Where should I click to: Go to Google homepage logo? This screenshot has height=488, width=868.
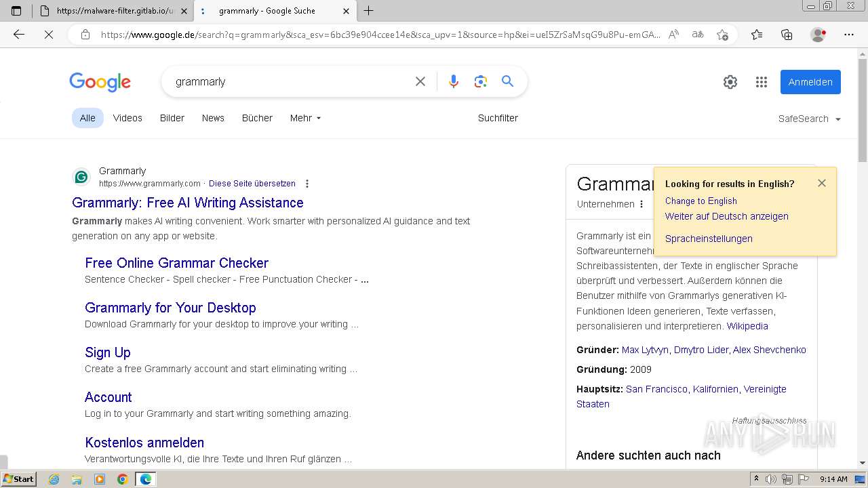100,82
